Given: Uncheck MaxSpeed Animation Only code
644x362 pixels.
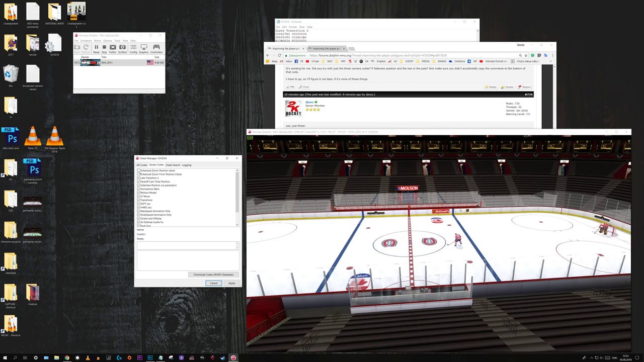Looking at the screenshot, I should [139, 211].
